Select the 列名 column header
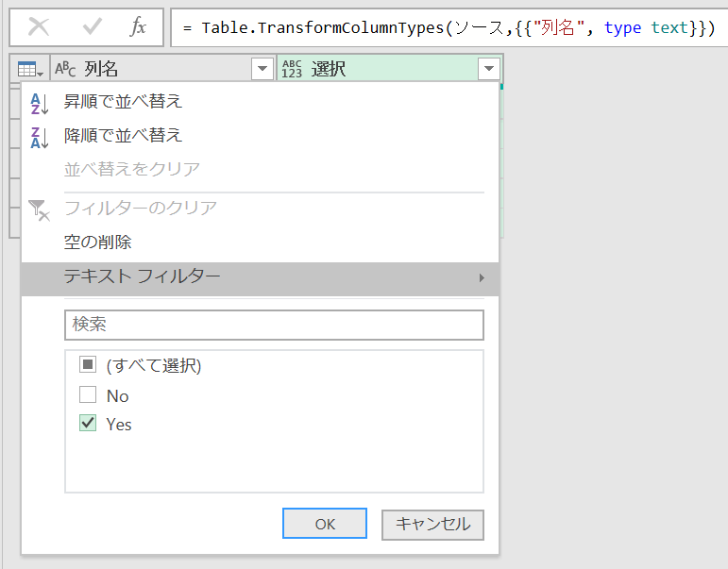728x569 pixels. tap(162, 69)
